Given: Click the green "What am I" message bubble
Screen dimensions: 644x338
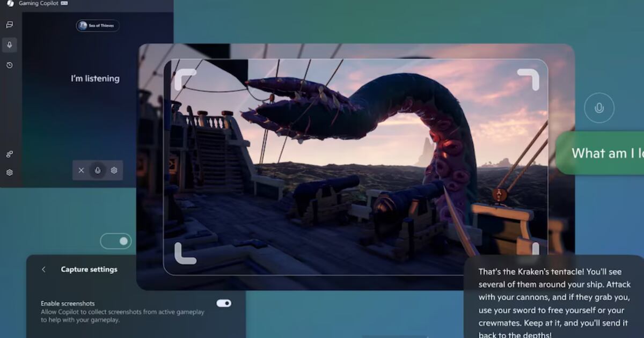Looking at the screenshot, I should (x=601, y=153).
